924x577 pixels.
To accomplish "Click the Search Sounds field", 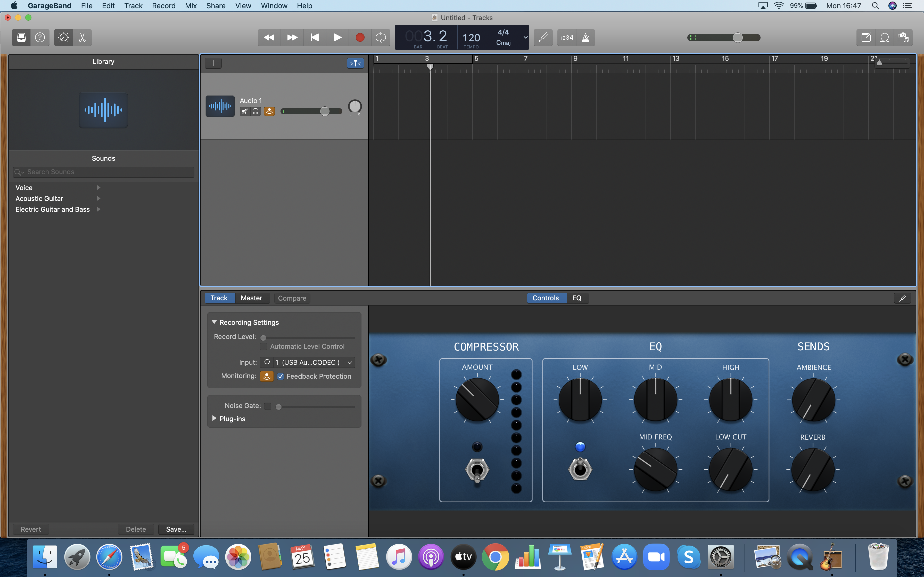I will (103, 172).
